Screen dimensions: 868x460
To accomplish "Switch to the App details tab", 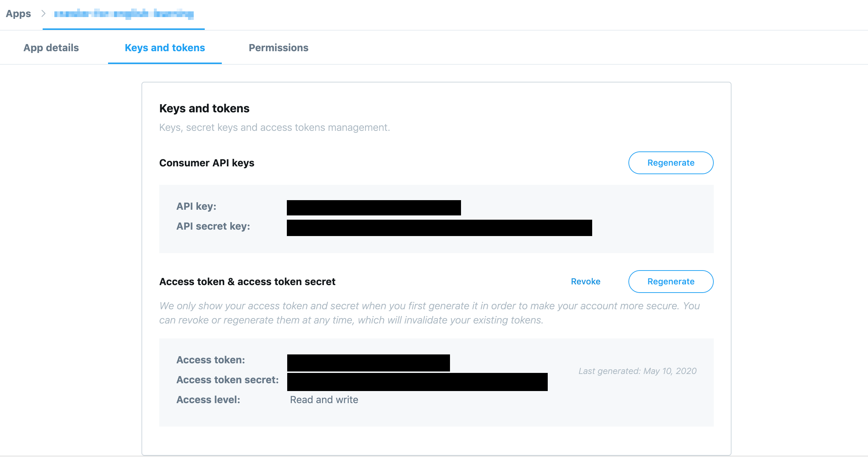I will [x=51, y=47].
